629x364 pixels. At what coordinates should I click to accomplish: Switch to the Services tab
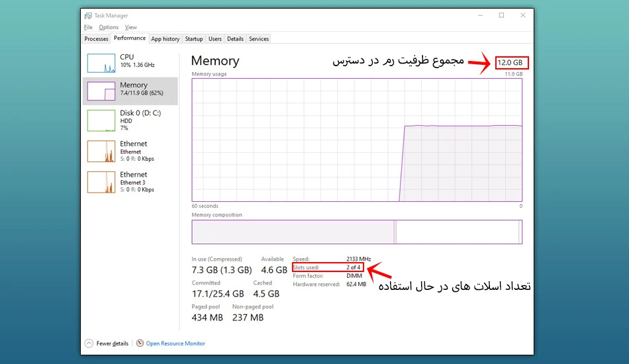pos(259,39)
